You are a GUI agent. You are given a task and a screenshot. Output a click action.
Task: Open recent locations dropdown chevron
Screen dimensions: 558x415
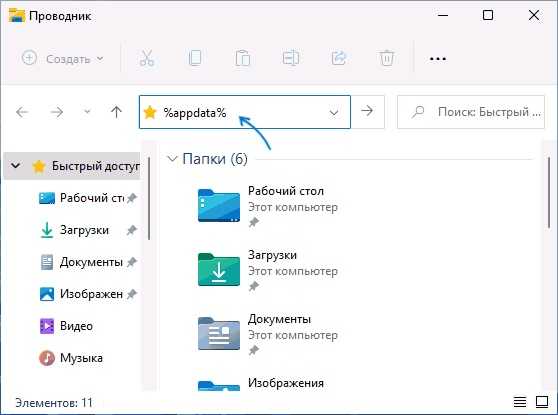tap(87, 112)
